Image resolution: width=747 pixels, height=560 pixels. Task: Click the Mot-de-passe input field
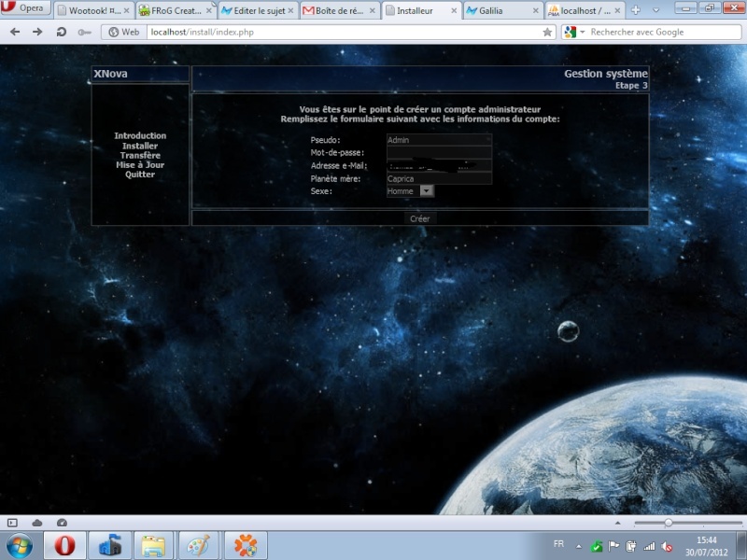coord(439,152)
